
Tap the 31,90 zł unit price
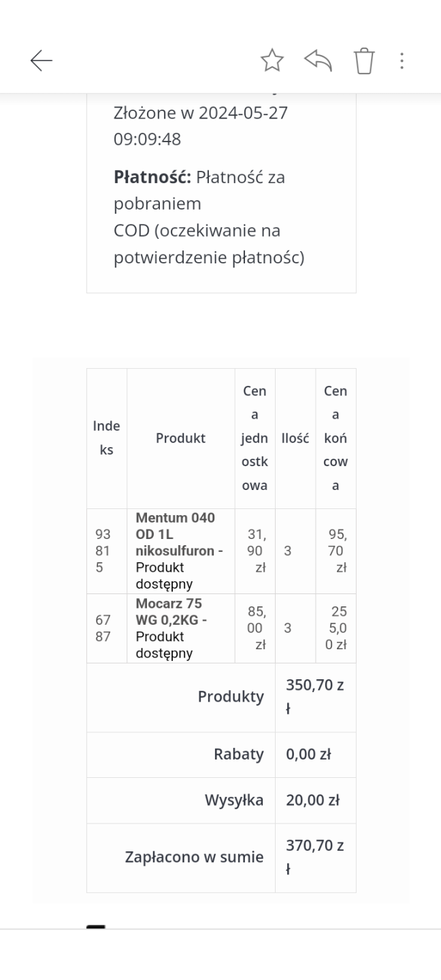(x=255, y=551)
